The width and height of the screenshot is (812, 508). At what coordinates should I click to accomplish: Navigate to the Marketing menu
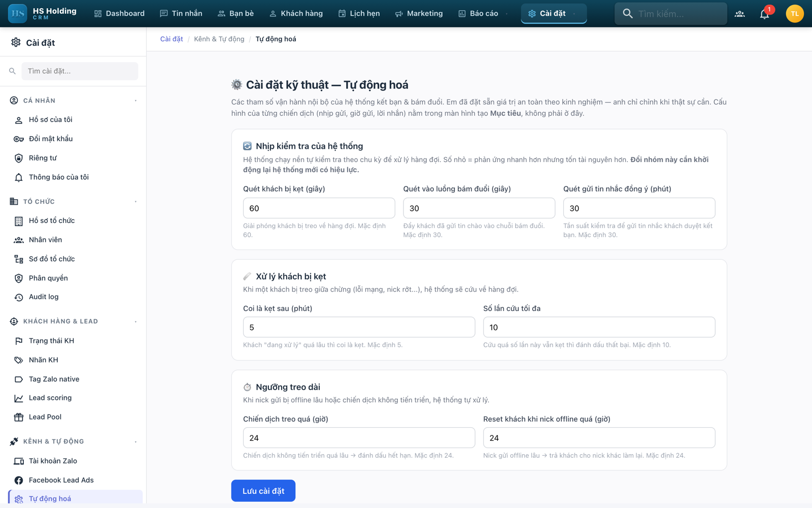tap(419, 14)
